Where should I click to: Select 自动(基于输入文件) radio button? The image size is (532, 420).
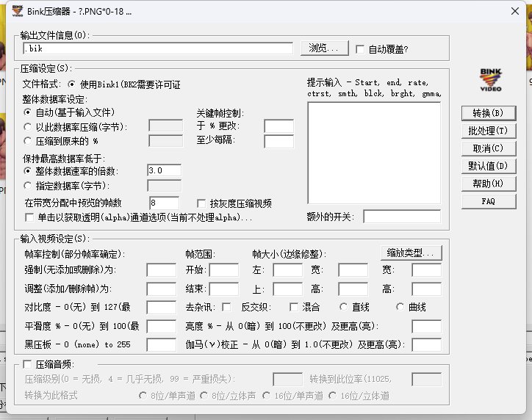pyautogui.click(x=27, y=112)
